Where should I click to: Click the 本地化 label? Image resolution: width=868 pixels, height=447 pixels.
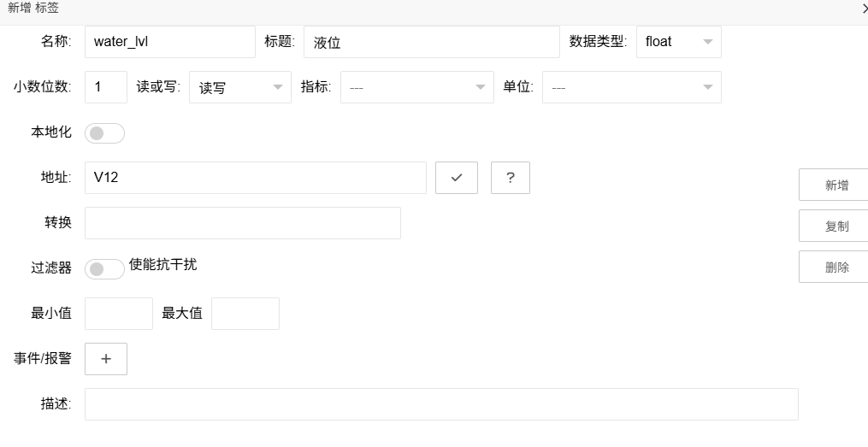(x=51, y=132)
